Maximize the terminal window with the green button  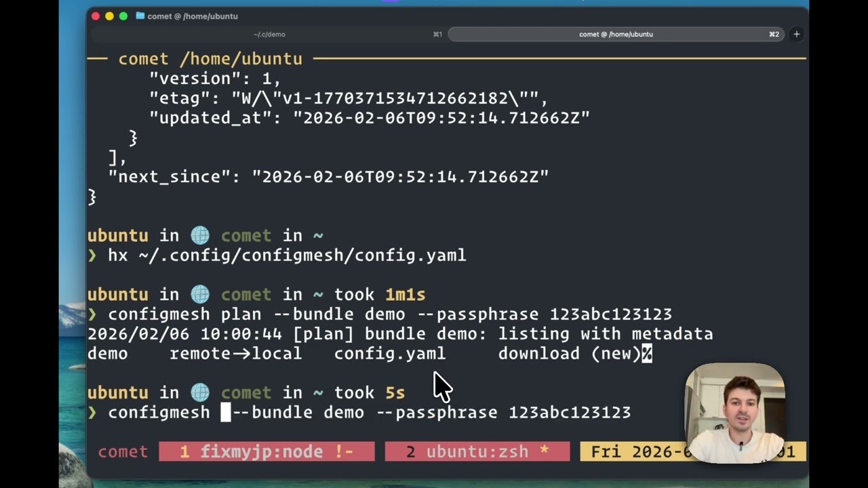tap(123, 16)
